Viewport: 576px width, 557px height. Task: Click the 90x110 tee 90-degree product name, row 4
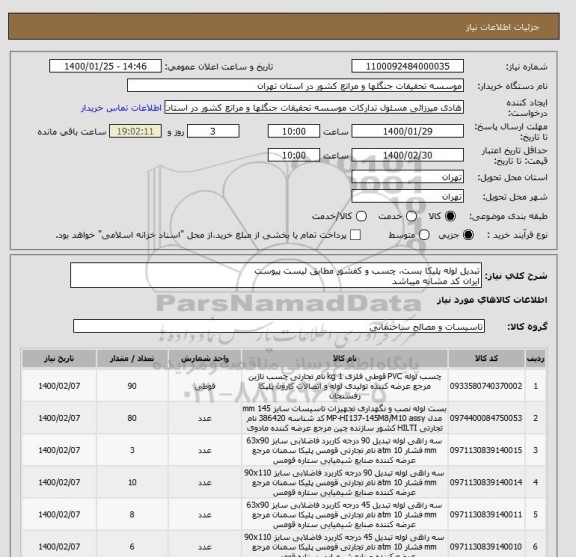pyautogui.click(x=345, y=482)
